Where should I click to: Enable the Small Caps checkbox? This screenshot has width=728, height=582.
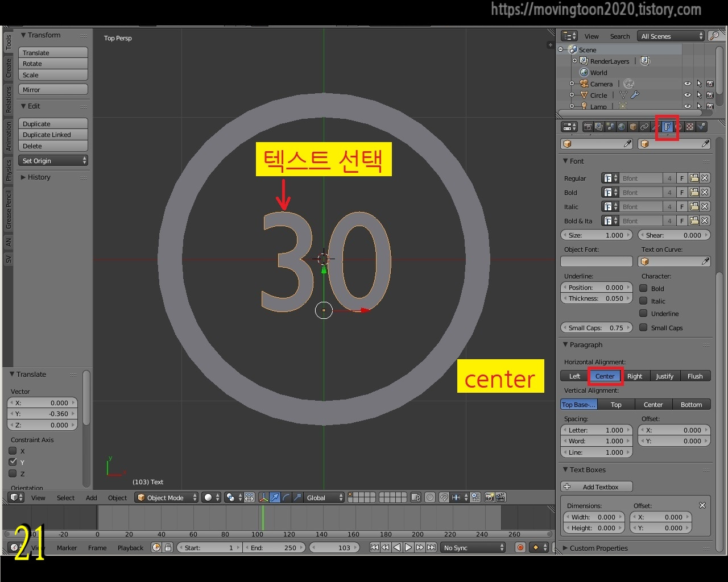pyautogui.click(x=643, y=327)
